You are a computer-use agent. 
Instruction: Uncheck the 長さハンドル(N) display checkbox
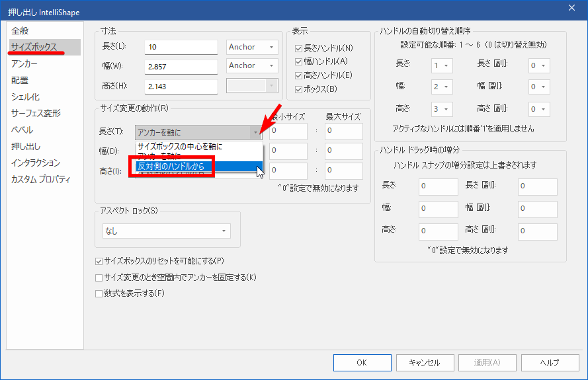coord(299,48)
